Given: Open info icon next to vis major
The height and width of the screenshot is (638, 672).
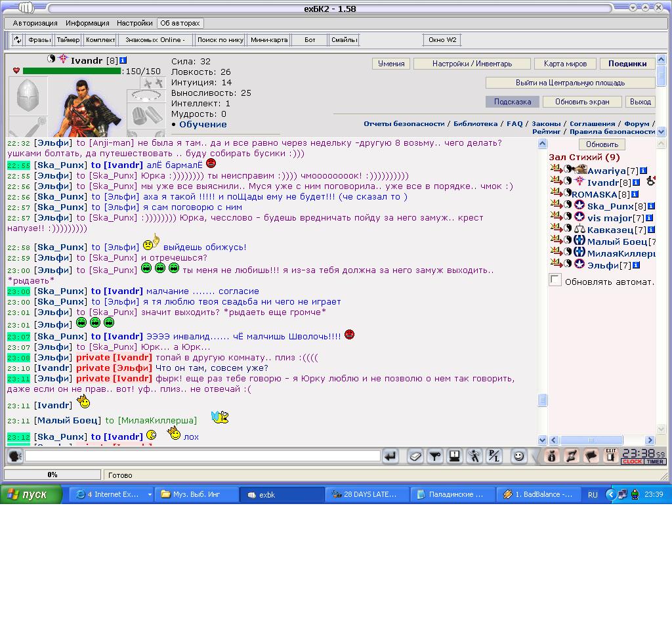Looking at the screenshot, I should pyautogui.click(x=649, y=218).
